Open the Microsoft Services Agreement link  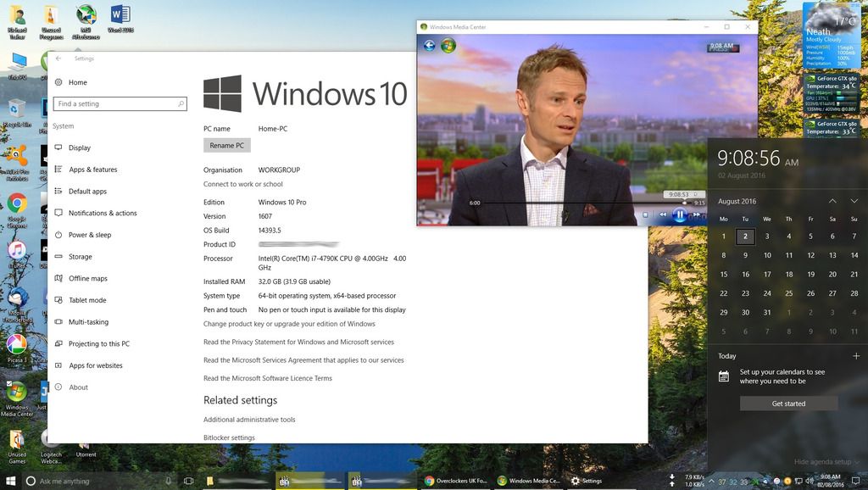303,360
